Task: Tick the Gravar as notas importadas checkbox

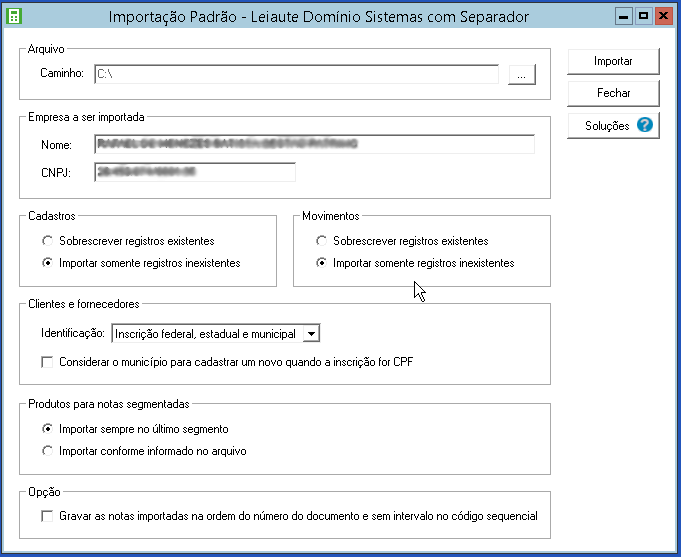Action: pos(47,517)
